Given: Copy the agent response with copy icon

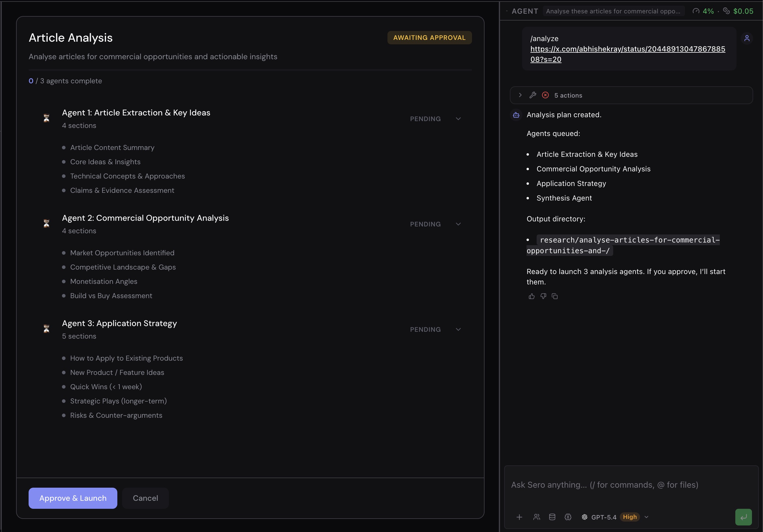Looking at the screenshot, I should pyautogui.click(x=555, y=296).
